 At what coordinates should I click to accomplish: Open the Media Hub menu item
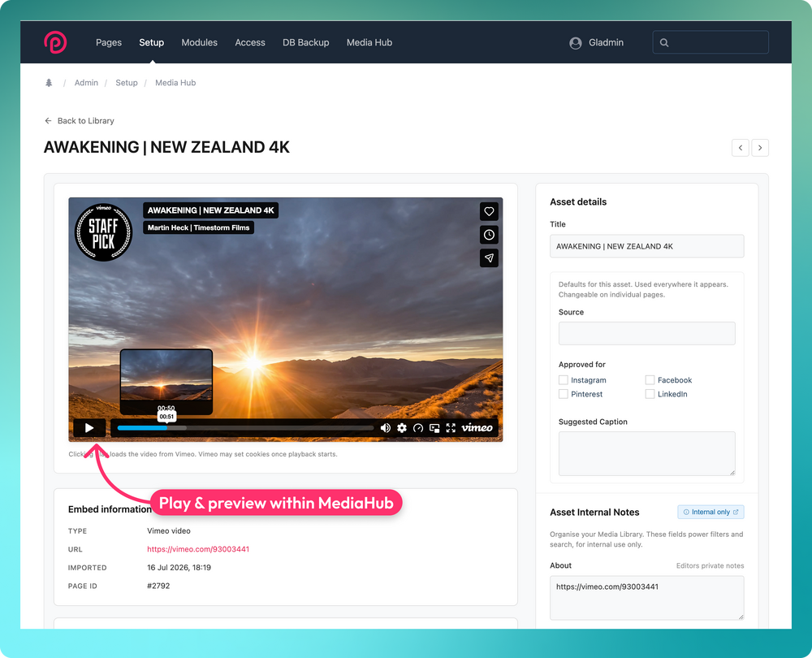pos(369,42)
